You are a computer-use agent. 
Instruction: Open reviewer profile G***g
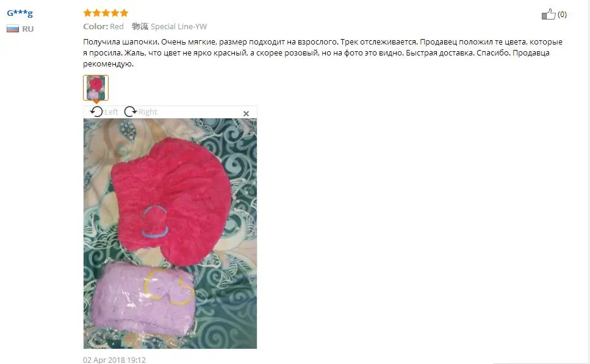click(x=20, y=13)
